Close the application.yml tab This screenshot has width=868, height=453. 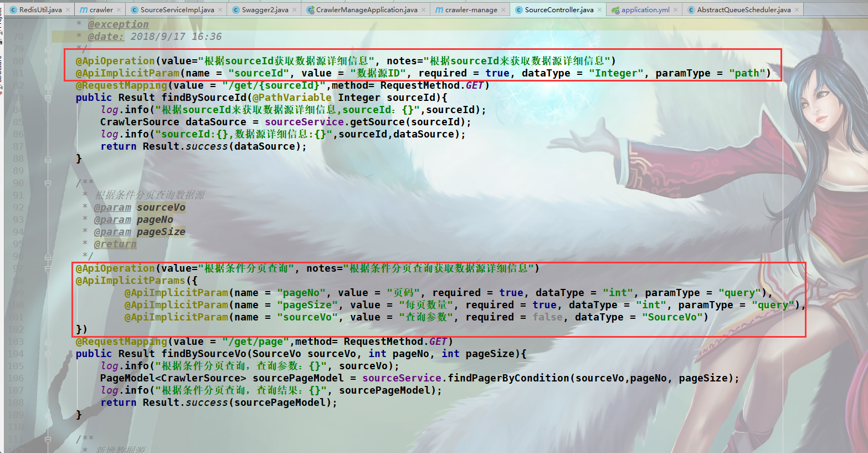point(675,10)
